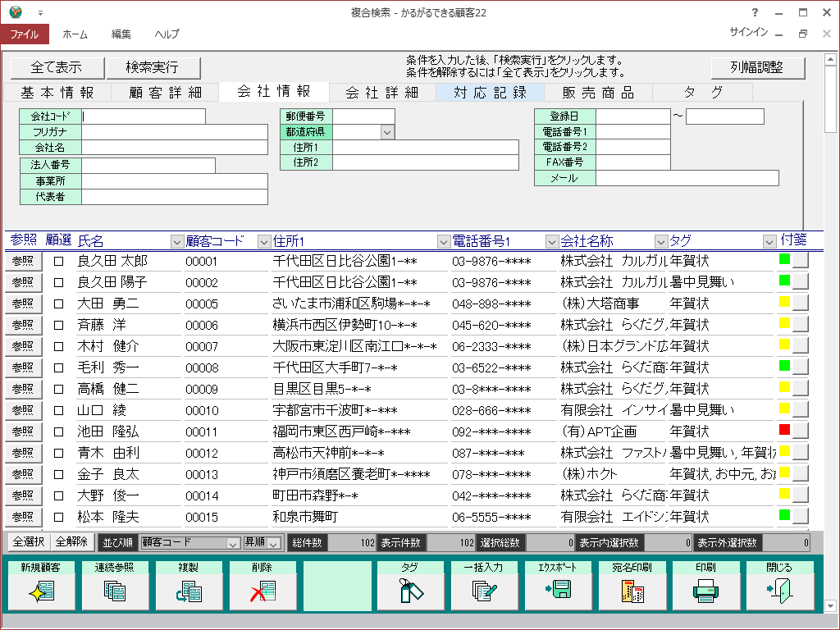Click the メール input field
Screen dimensions: 840x630
pos(687,178)
